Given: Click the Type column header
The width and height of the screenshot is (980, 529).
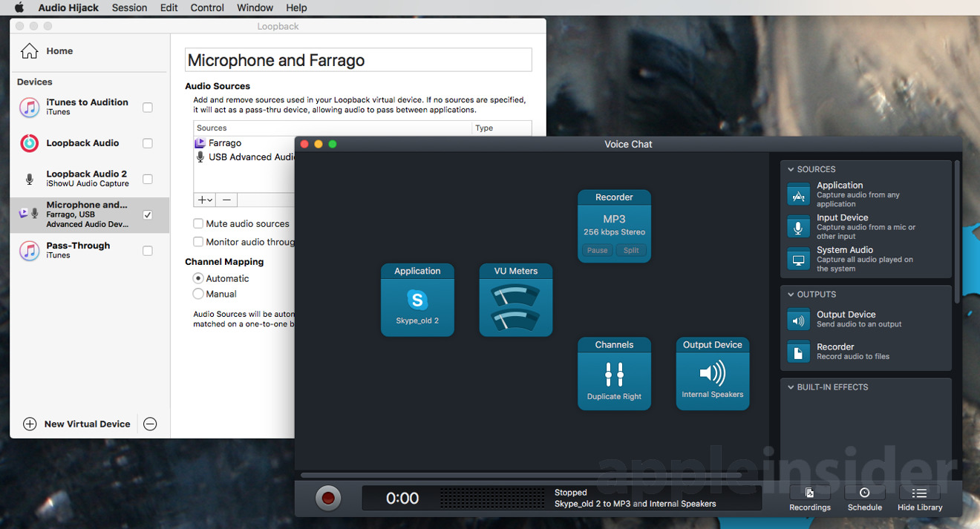Looking at the screenshot, I should tap(502, 128).
